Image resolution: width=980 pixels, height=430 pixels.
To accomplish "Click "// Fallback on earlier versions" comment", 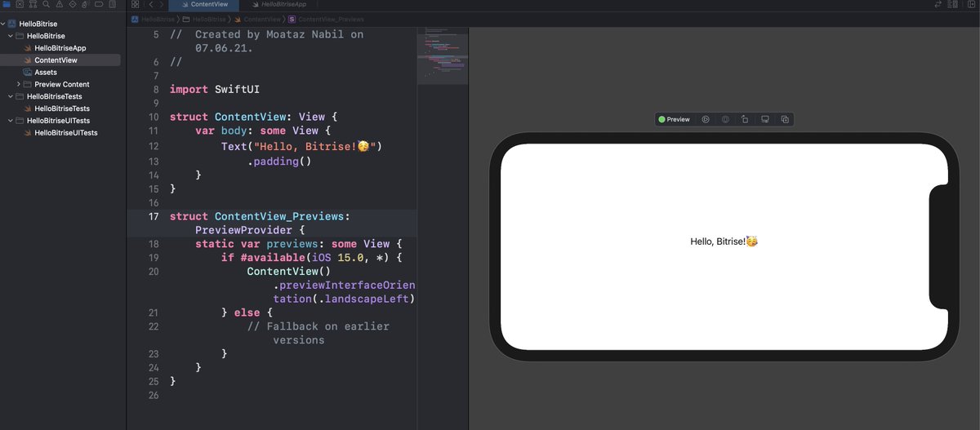I will [318, 333].
